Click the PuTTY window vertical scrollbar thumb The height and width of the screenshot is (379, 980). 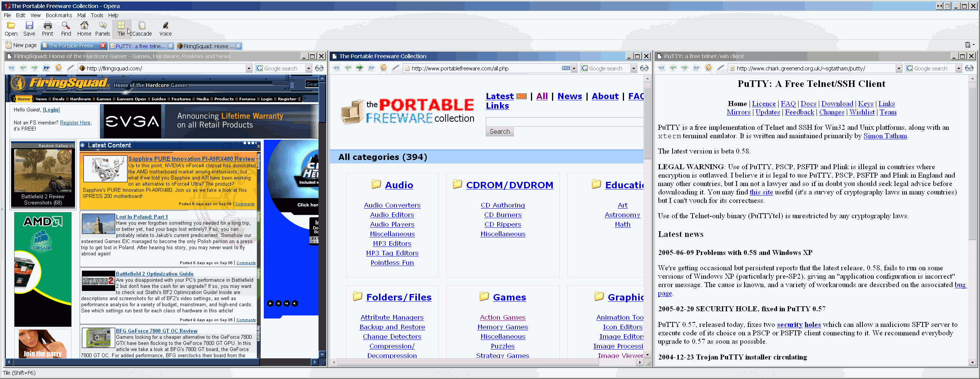(x=972, y=161)
